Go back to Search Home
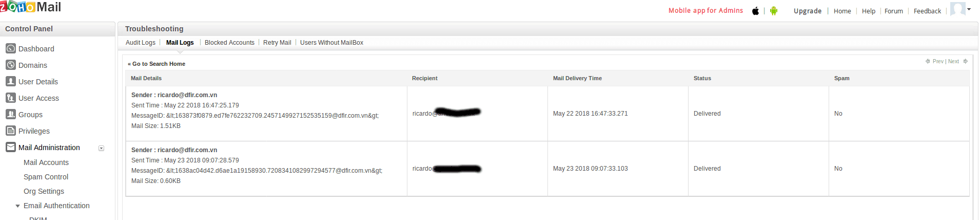This screenshot has width=980, height=220. 158,64
